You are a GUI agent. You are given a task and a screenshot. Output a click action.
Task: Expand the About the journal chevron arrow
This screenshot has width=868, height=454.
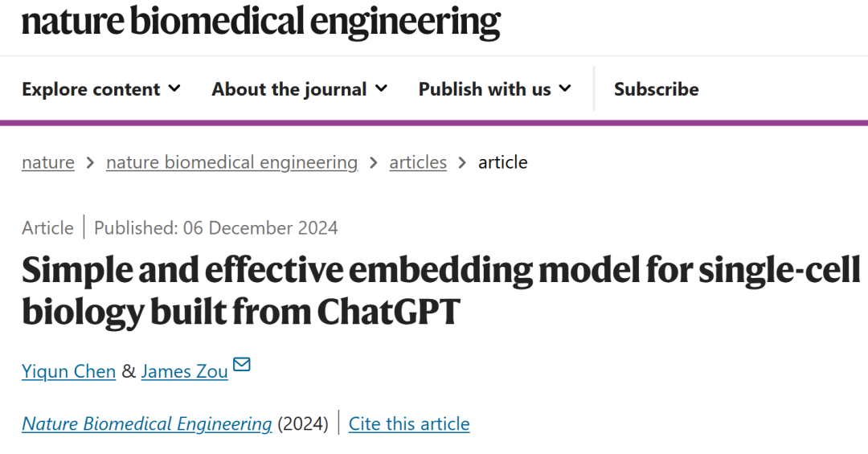coord(381,88)
